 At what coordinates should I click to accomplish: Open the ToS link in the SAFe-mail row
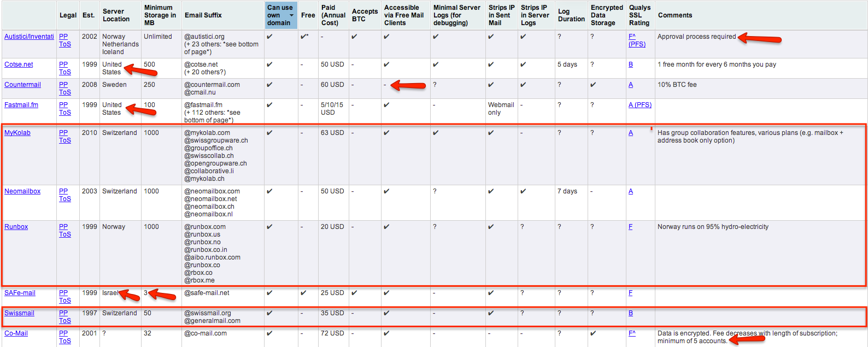coord(65,301)
